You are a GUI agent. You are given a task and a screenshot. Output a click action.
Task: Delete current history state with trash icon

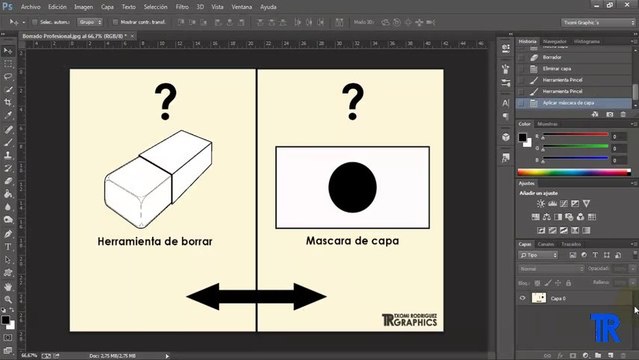[623, 115]
